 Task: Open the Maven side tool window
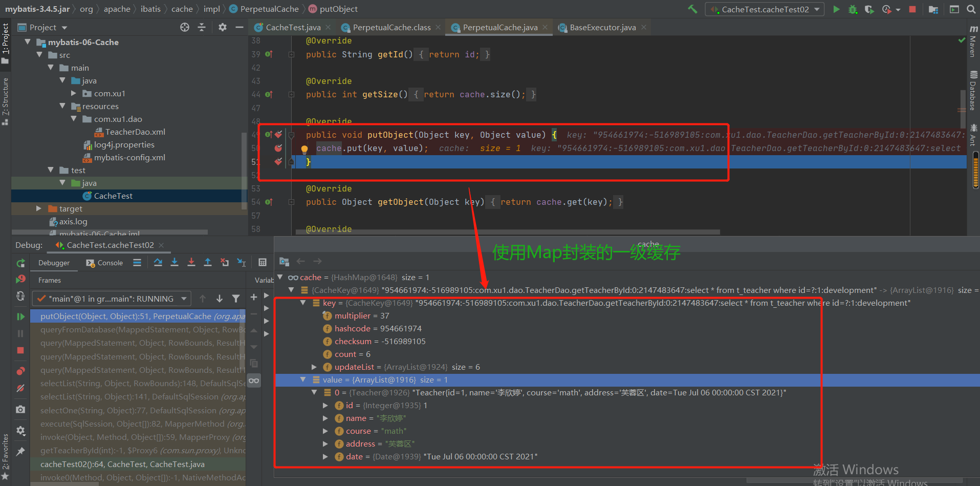(973, 41)
